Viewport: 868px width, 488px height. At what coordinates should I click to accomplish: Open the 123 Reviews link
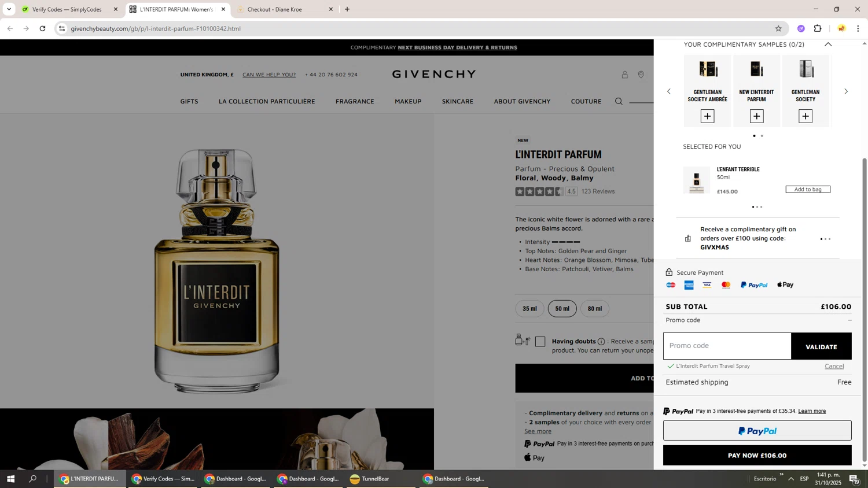(598, 191)
